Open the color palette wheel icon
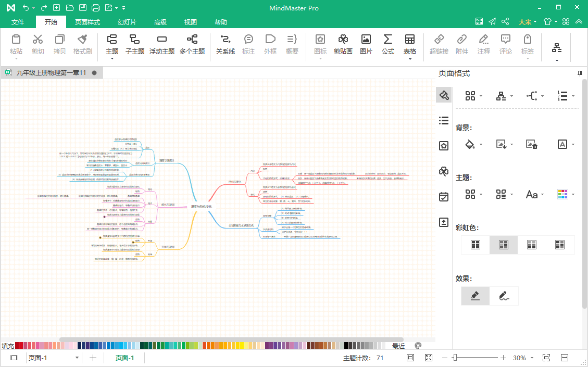This screenshot has width=588, height=367. [418, 346]
